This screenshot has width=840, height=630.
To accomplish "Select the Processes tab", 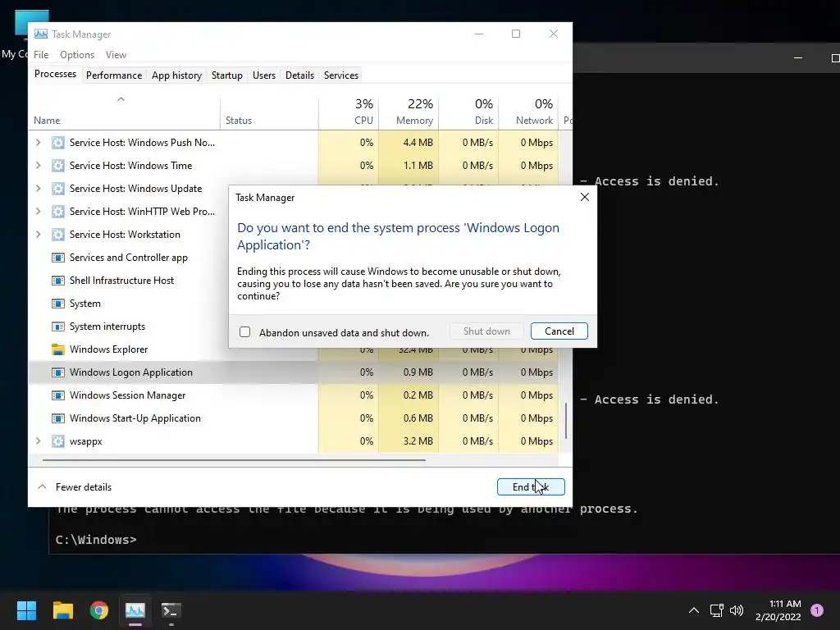I will (x=55, y=74).
